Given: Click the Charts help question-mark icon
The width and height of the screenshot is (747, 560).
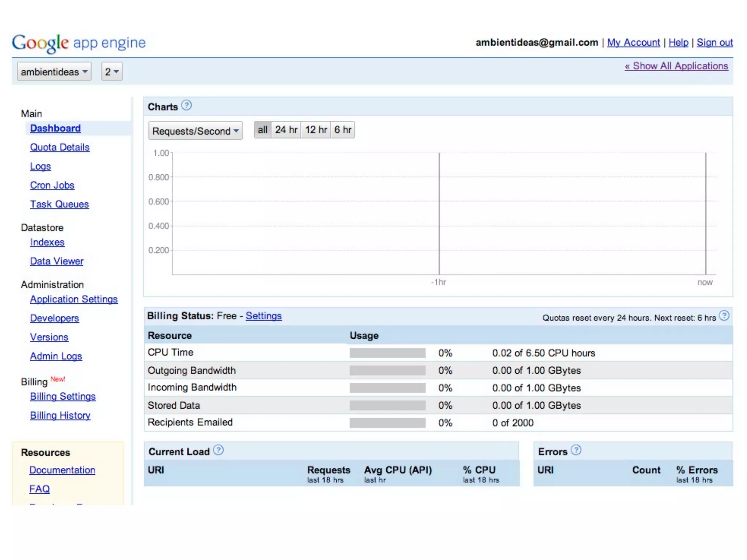Looking at the screenshot, I should (x=186, y=106).
